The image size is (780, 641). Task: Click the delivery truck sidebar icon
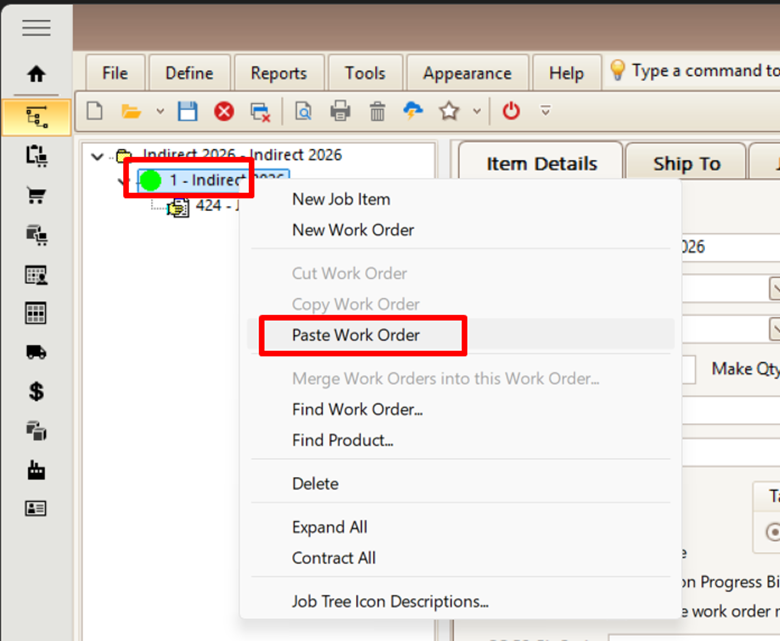coord(36,352)
